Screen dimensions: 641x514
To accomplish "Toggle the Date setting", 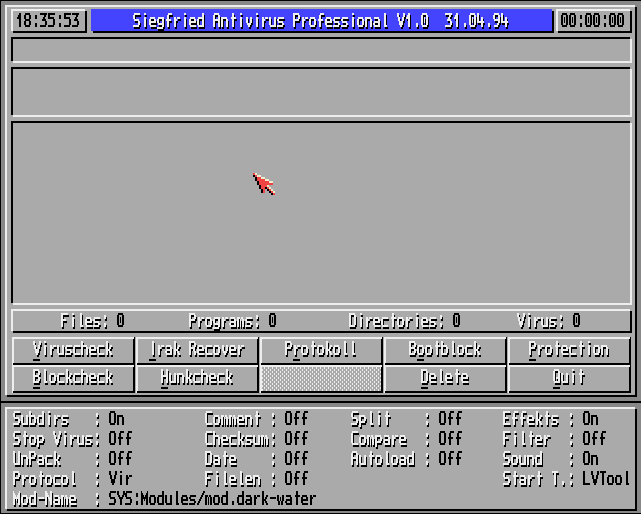I will click(x=256, y=459).
